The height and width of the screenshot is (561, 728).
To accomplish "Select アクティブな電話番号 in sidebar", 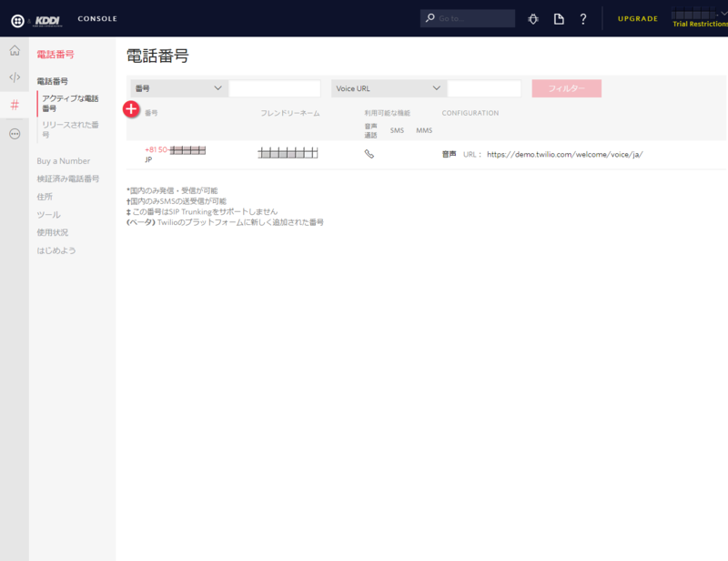I will [70, 103].
